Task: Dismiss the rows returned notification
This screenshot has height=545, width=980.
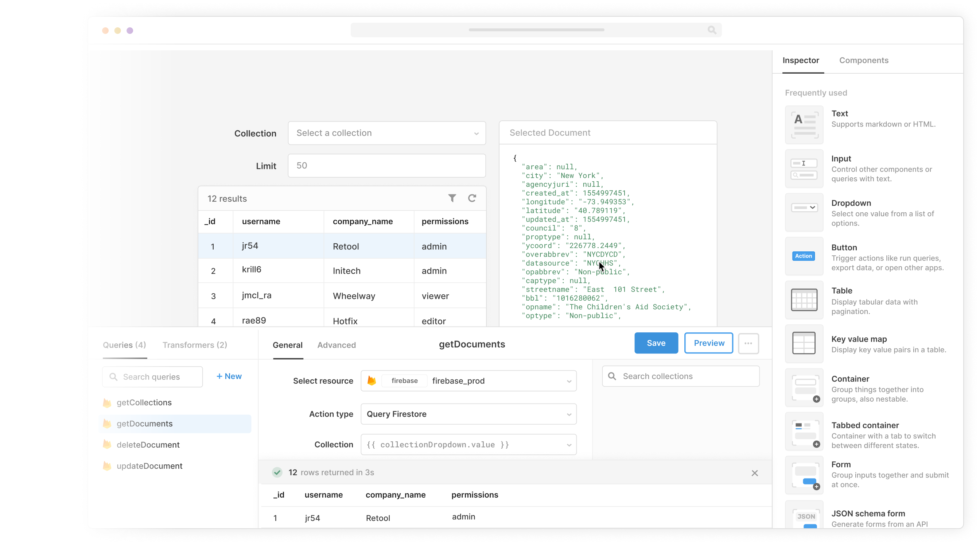Action: 755,473
